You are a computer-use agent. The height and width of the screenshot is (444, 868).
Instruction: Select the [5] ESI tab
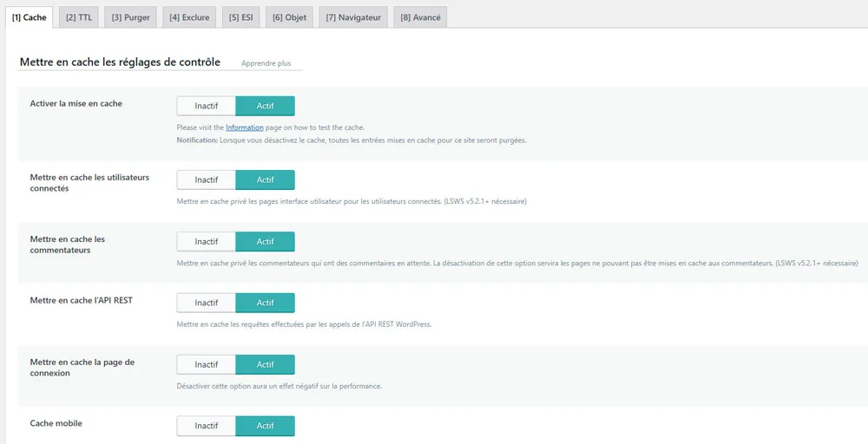(240, 17)
